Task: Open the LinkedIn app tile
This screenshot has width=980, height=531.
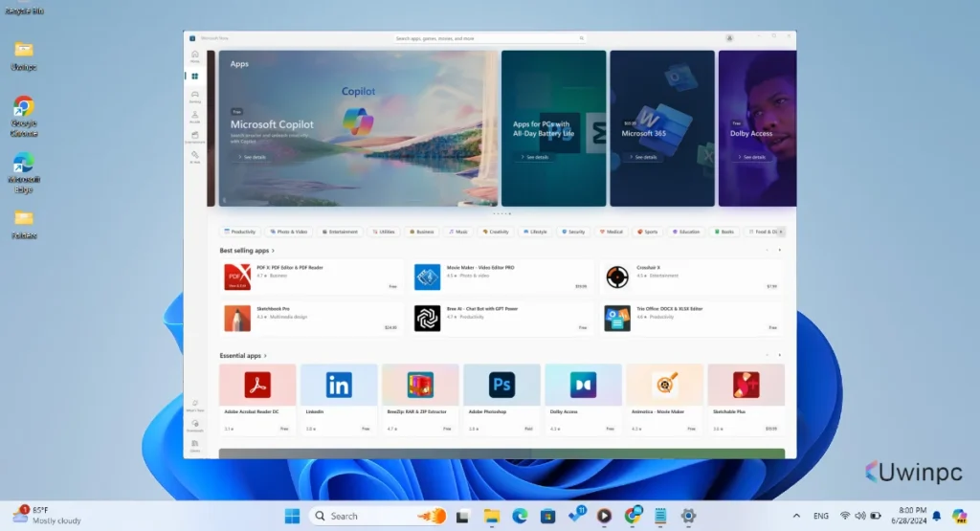Action: tap(339, 399)
